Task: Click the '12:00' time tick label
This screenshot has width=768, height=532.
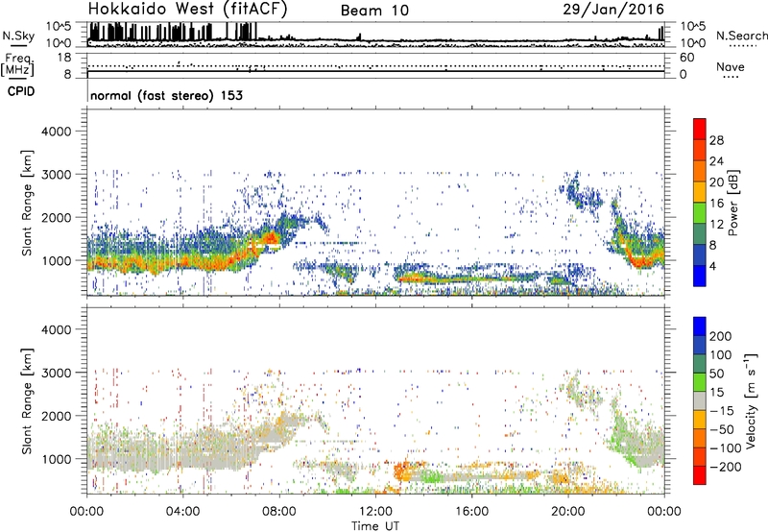Action: [375, 512]
